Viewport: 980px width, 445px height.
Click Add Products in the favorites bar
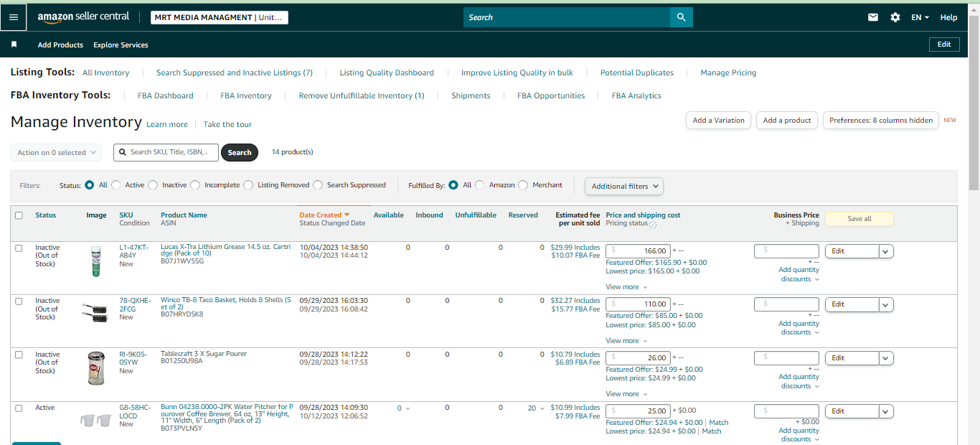(60, 44)
